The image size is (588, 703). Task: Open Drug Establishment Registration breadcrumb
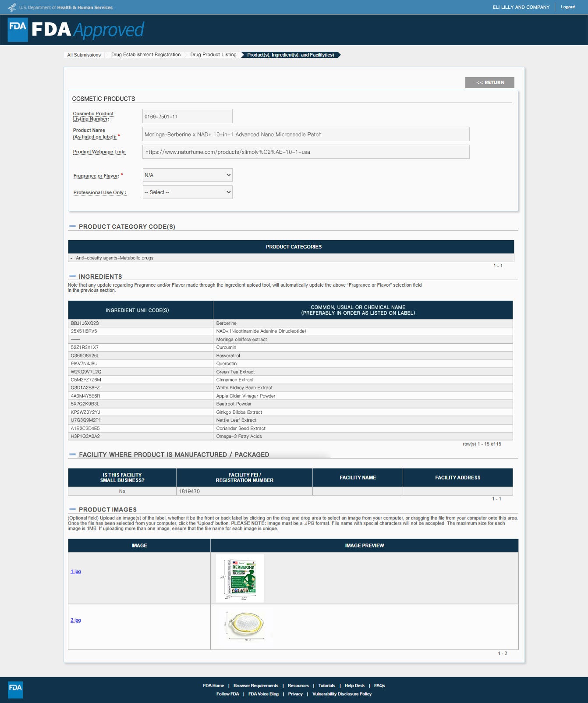tap(146, 55)
